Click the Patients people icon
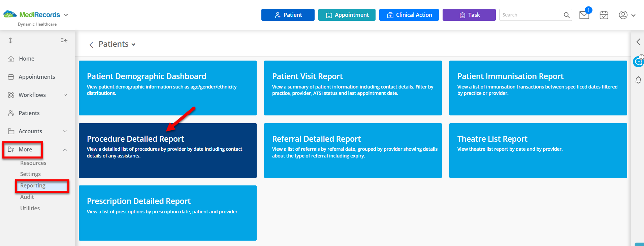This screenshot has width=644, height=246. click(x=11, y=113)
